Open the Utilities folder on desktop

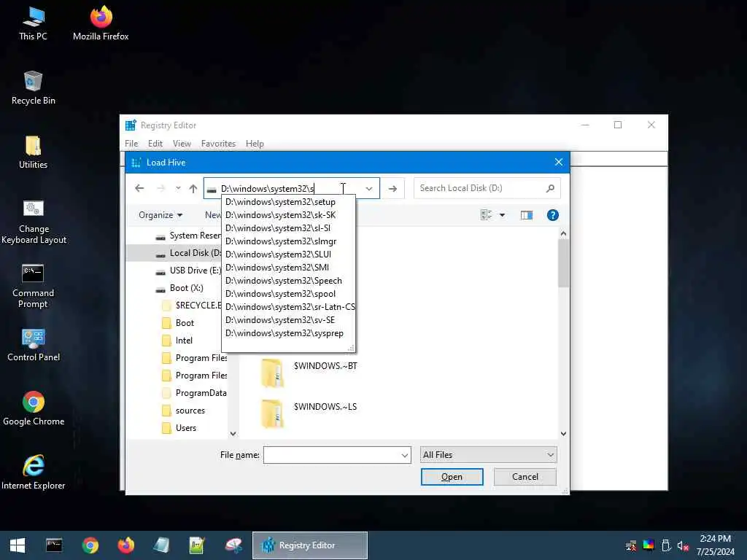point(33,152)
